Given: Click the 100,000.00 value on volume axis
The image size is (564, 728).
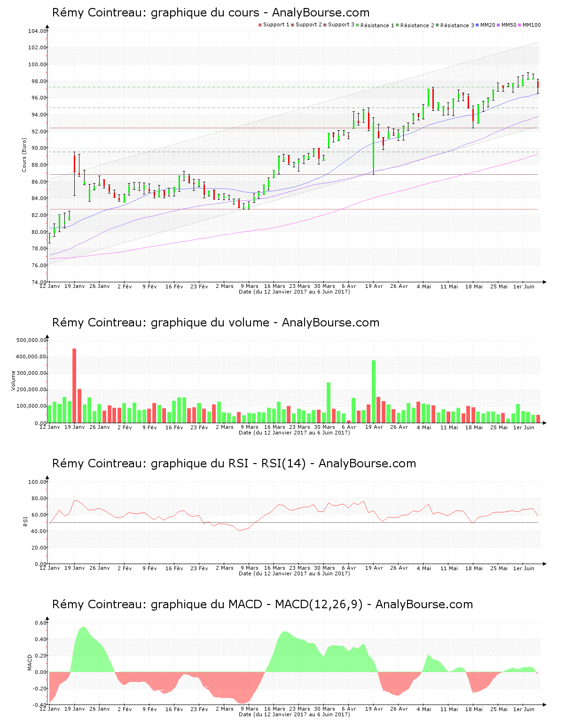Looking at the screenshot, I should tap(31, 406).
